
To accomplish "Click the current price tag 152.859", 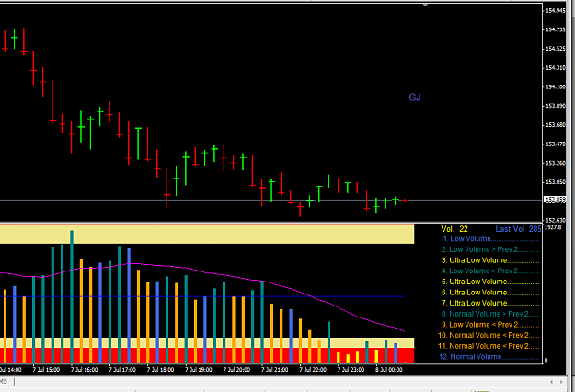I will (x=556, y=200).
